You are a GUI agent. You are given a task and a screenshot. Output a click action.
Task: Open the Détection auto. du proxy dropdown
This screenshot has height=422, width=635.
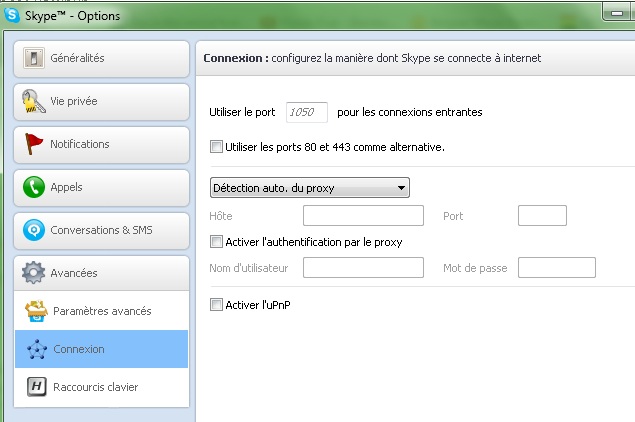click(310, 188)
